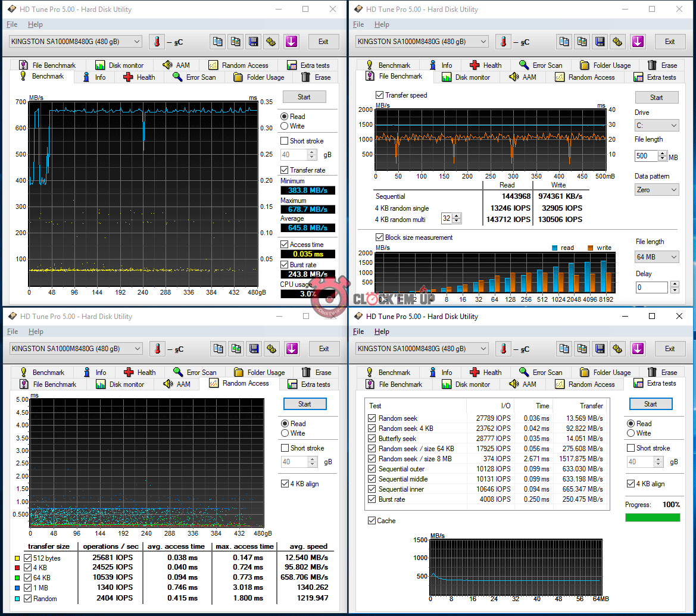696x616 pixels.
Task: Click the save screenshot floppy icon in the Benchmark window
Action: 254,42
